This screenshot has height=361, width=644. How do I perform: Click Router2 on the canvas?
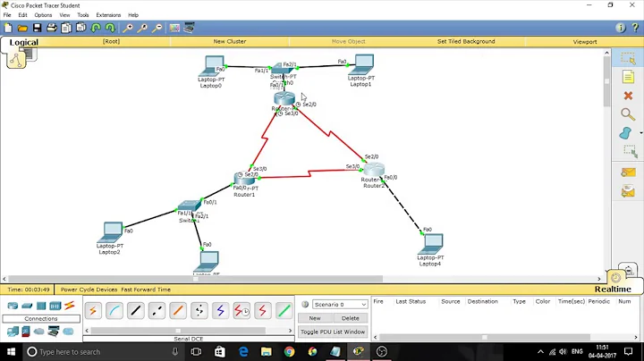pos(374,170)
